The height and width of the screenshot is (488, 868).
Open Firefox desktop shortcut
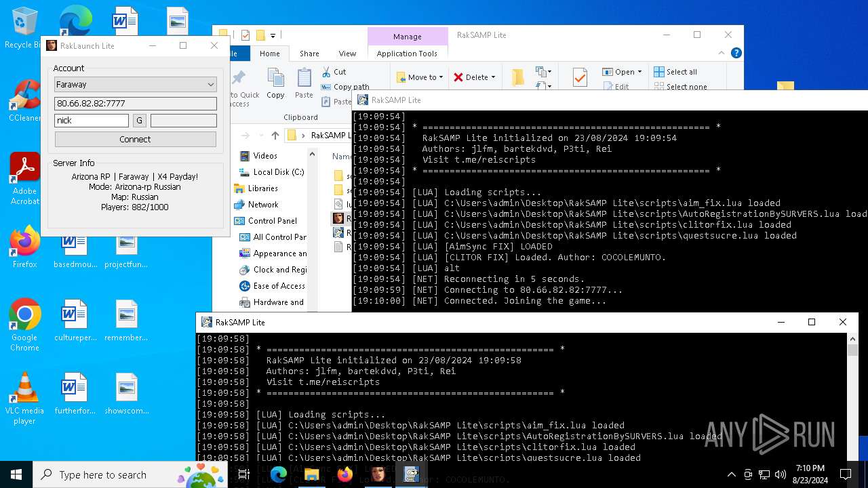(x=24, y=247)
